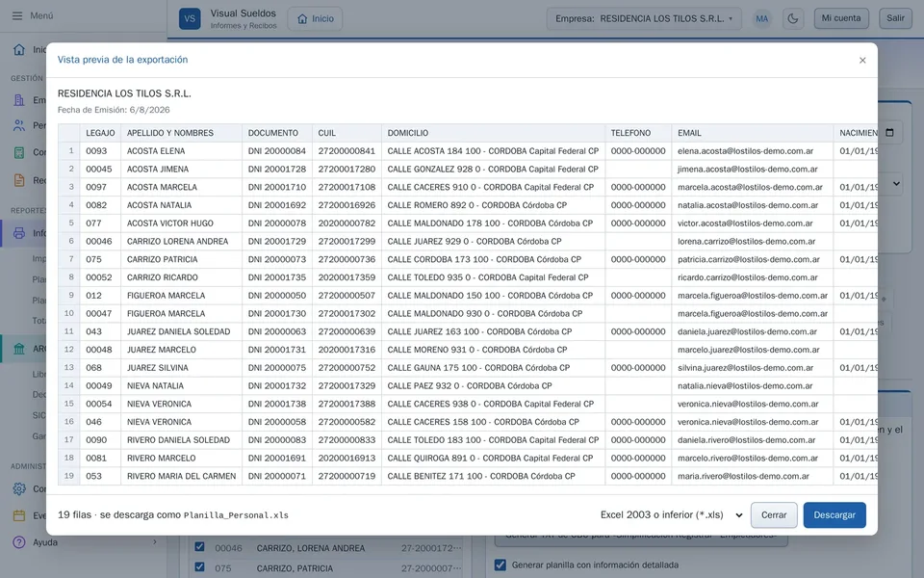Screen dimensions: 924x578
Task: Close the export preview dialog with X
Action: point(862,60)
